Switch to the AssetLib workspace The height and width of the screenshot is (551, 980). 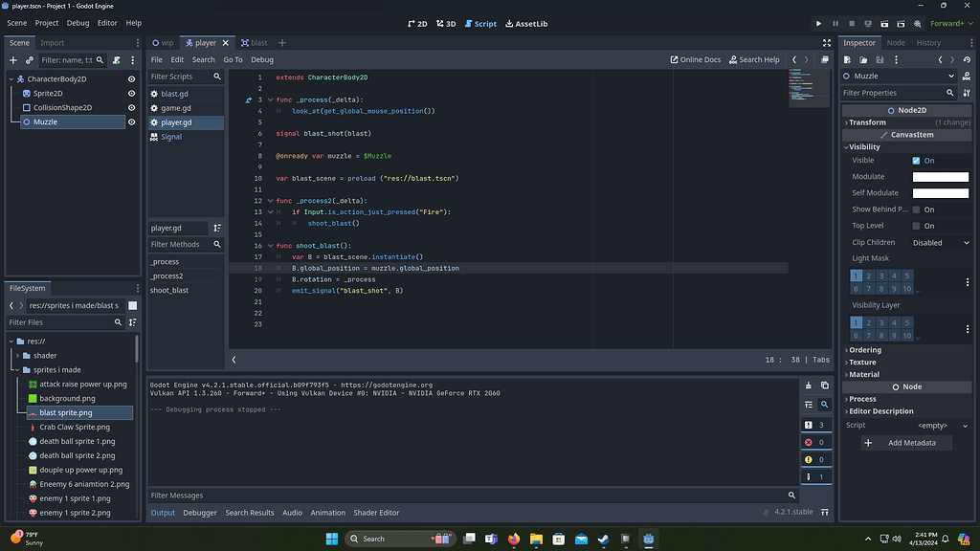526,24
